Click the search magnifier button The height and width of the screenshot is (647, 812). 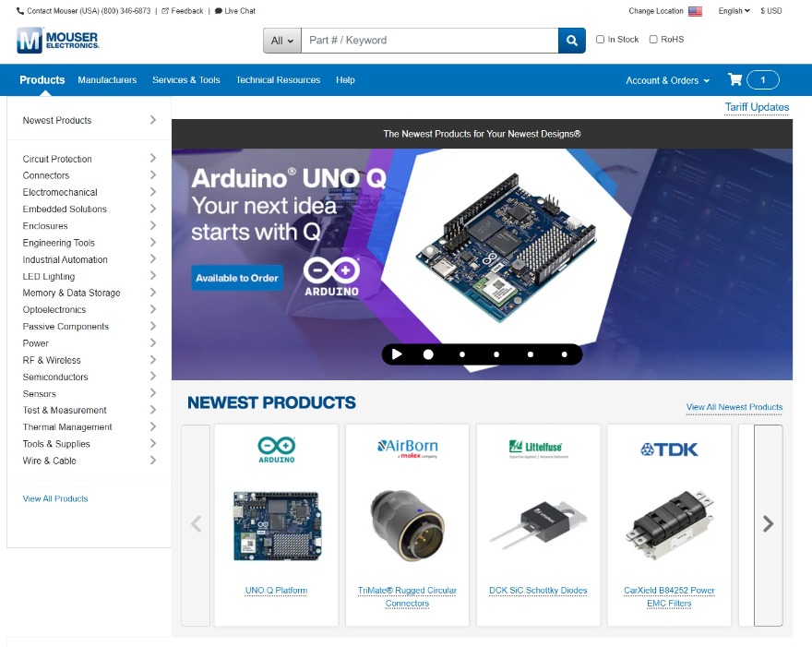571,41
